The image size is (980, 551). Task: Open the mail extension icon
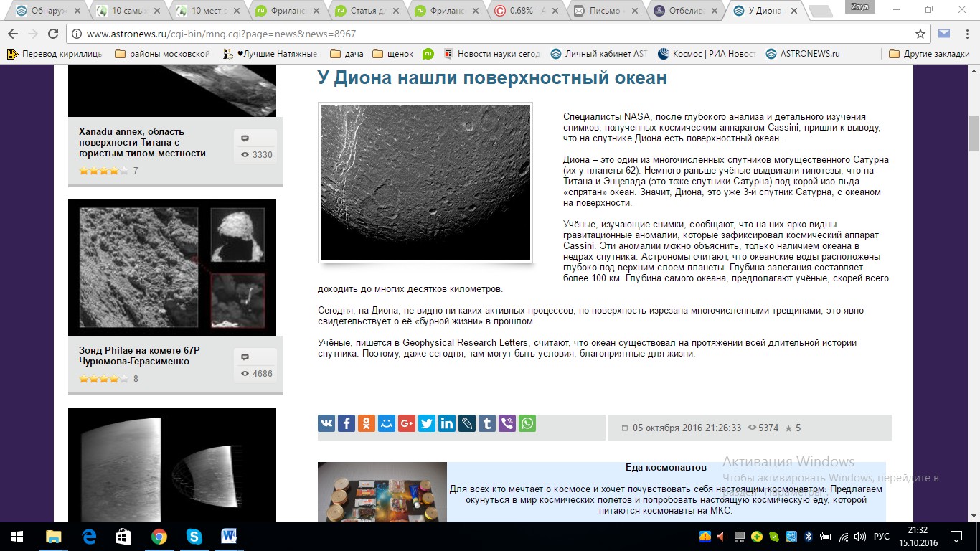click(944, 34)
